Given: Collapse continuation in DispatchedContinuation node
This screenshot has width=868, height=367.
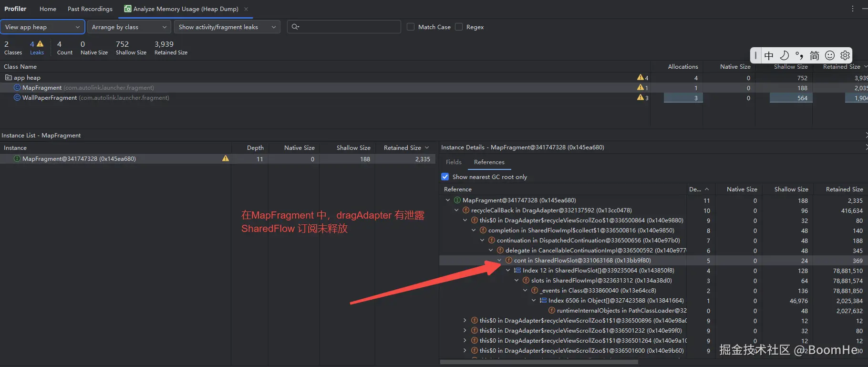Looking at the screenshot, I should point(482,241).
